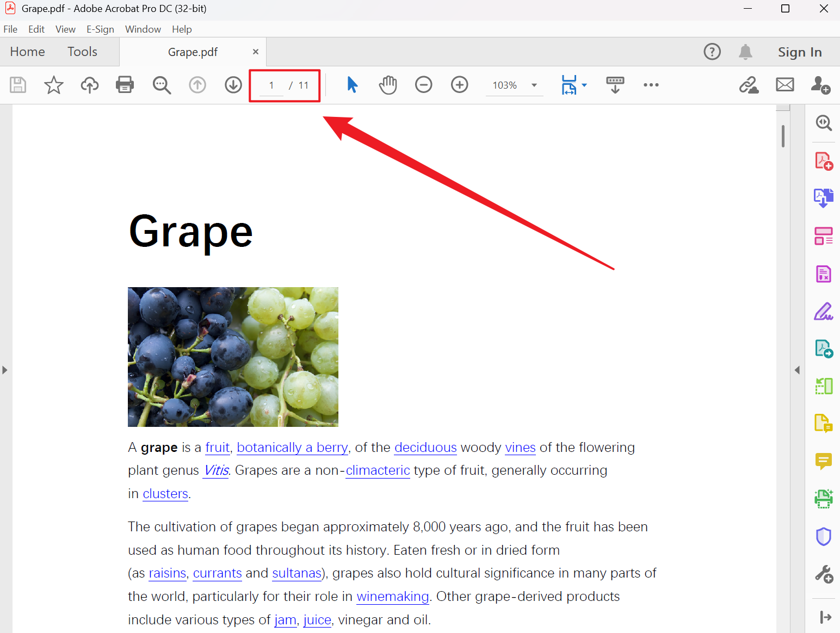The width and height of the screenshot is (840, 633).
Task: Click the current page number field
Action: pyautogui.click(x=271, y=85)
